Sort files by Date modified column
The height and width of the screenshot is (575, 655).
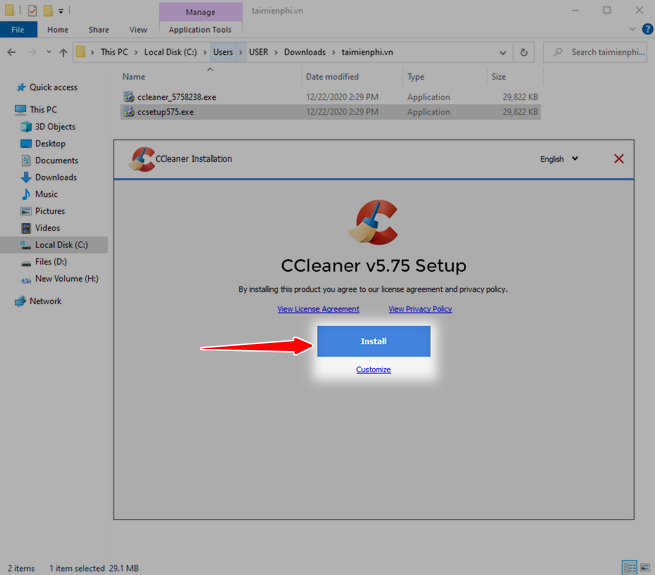[x=332, y=76]
